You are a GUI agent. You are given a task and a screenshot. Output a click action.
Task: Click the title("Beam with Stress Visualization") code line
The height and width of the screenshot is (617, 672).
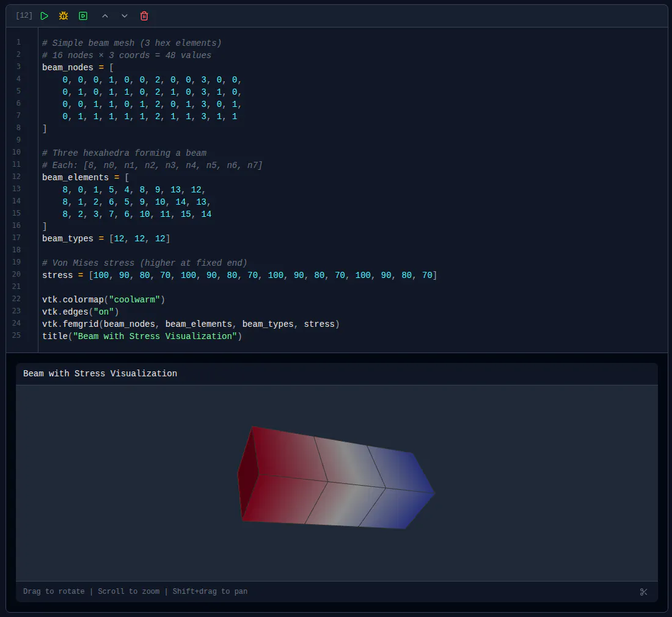pyautogui.click(x=142, y=336)
